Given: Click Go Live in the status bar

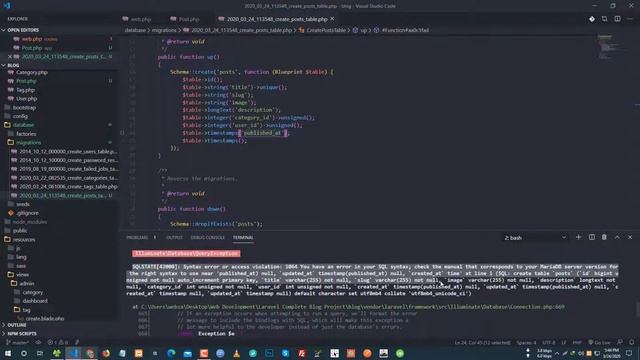Looking at the screenshot, I should (600, 342).
